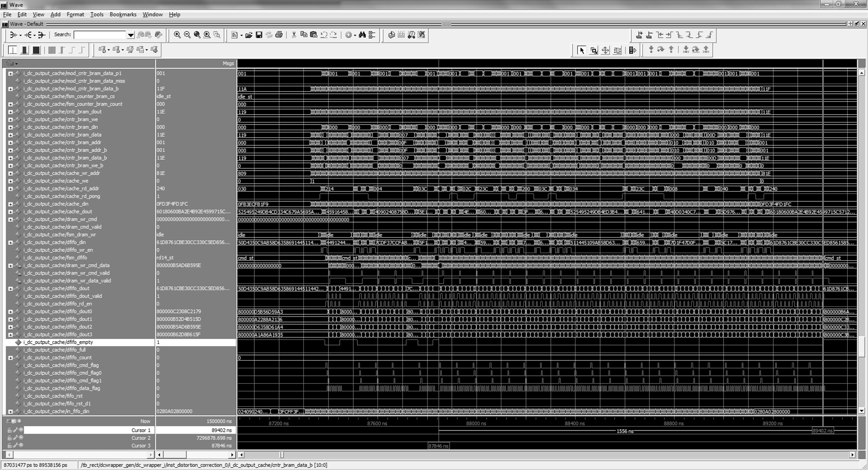Click the Find binoculars icon
868x470 pixels.
tap(362, 35)
